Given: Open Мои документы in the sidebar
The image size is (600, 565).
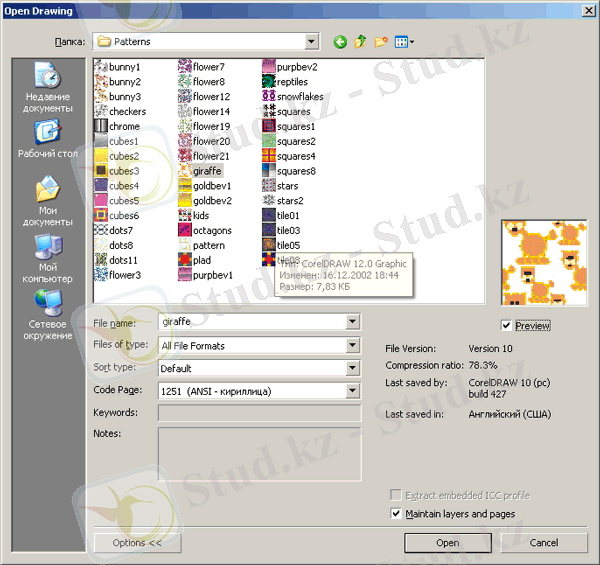Looking at the screenshot, I should [x=48, y=201].
